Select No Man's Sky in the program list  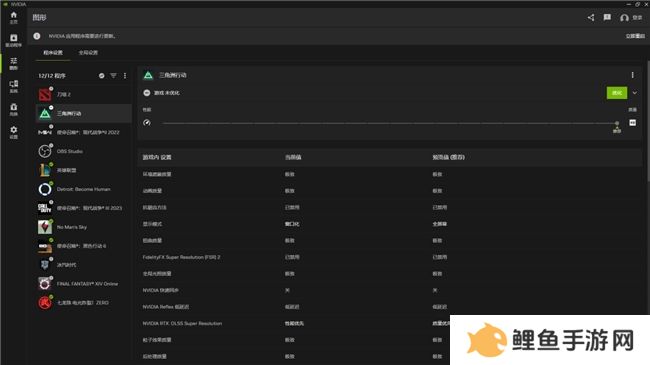tap(84, 227)
